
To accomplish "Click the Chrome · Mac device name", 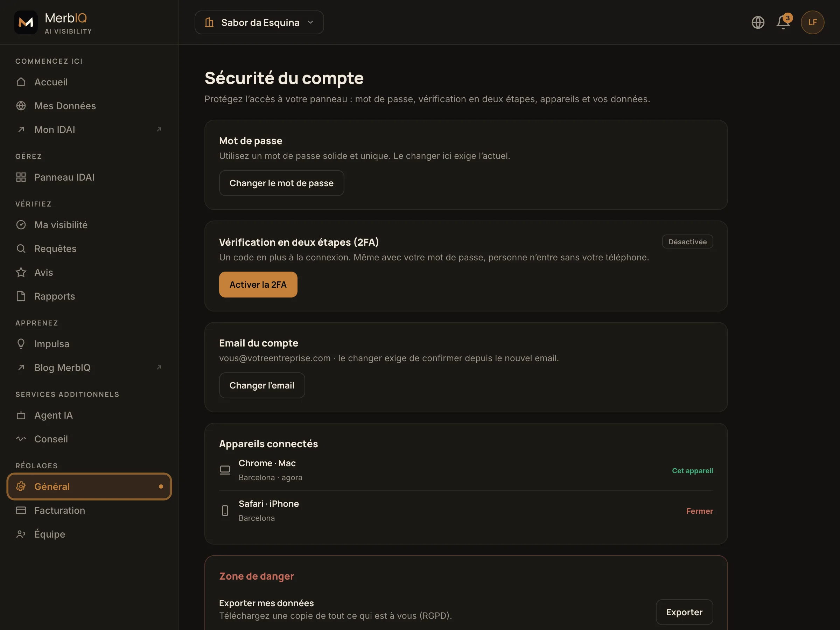I will click(267, 463).
